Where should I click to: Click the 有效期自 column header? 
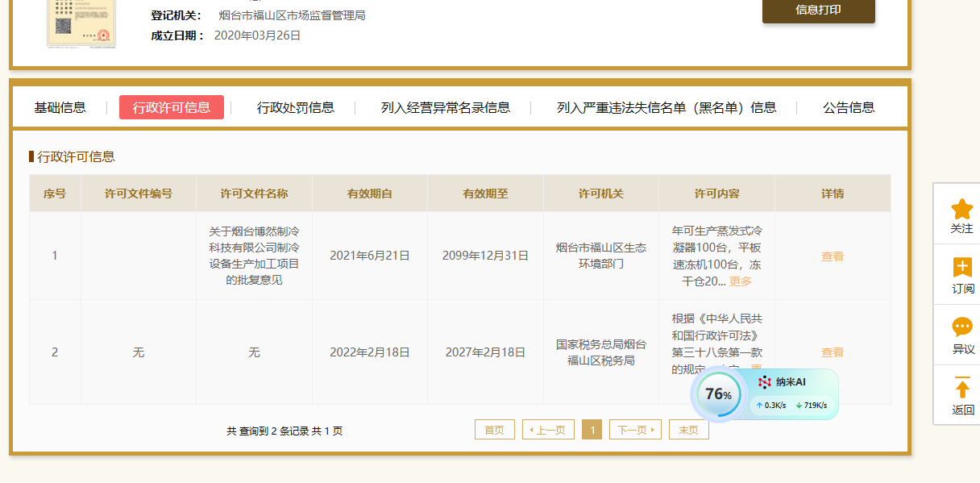click(x=370, y=194)
